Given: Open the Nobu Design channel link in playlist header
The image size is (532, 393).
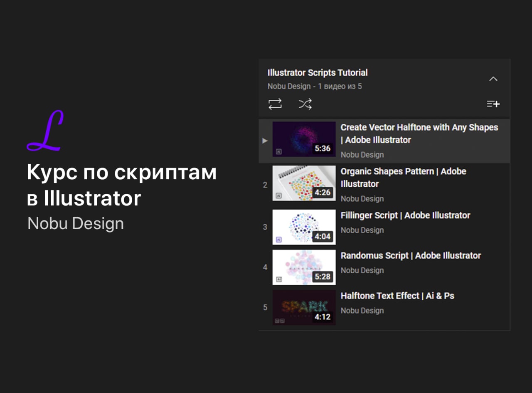Looking at the screenshot, I should (289, 87).
